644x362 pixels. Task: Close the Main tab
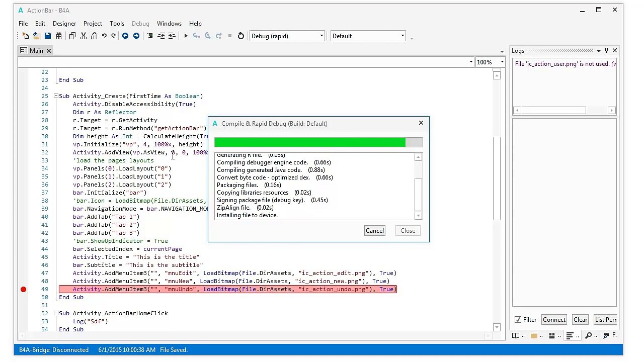tap(49, 51)
